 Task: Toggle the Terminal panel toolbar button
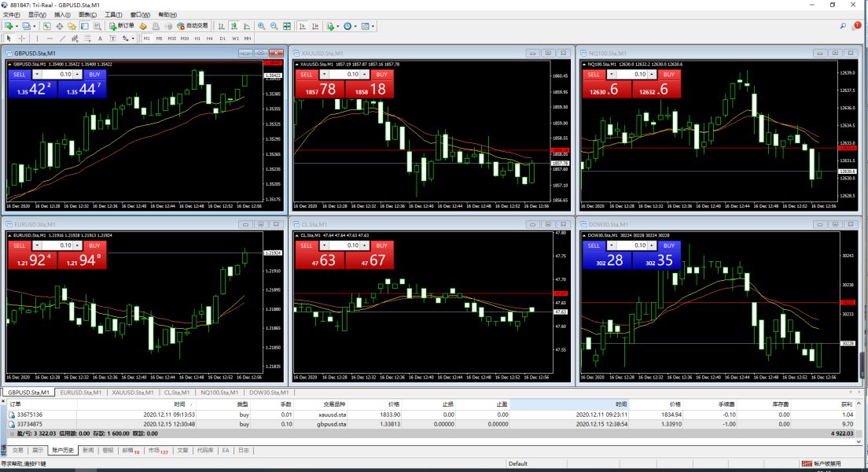85,26
